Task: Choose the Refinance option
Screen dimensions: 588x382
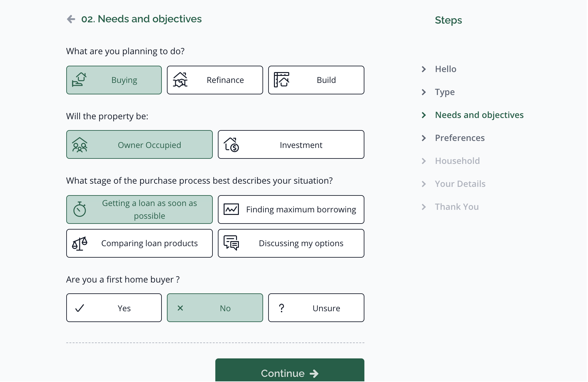Action: [215, 80]
